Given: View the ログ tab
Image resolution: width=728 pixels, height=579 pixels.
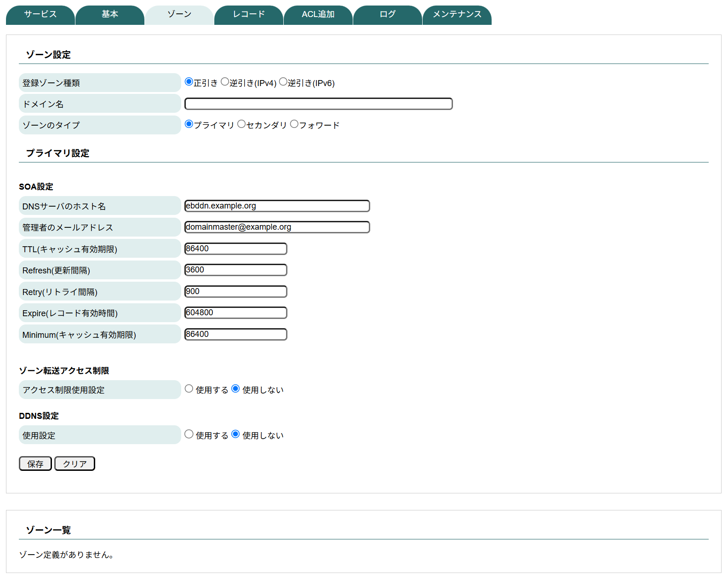Looking at the screenshot, I should click(387, 15).
